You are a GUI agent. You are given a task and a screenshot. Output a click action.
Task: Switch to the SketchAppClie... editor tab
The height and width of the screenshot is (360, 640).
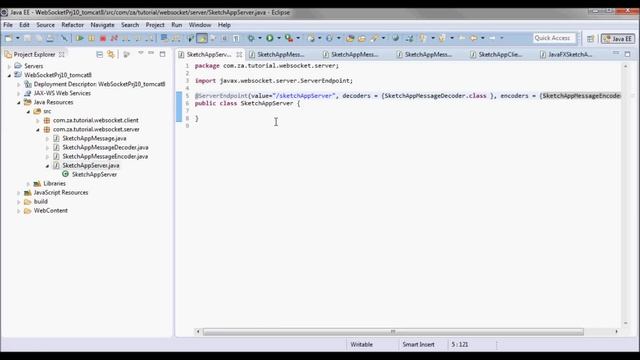pos(496,54)
